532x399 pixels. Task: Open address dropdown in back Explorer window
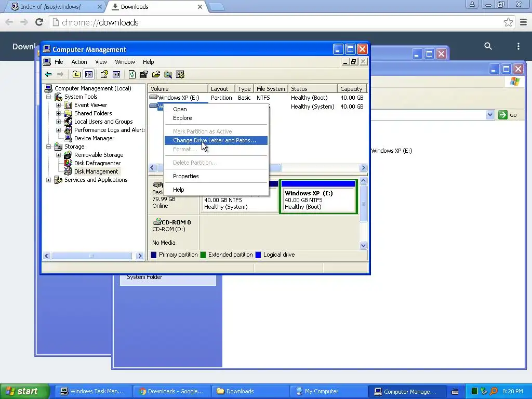490,115
